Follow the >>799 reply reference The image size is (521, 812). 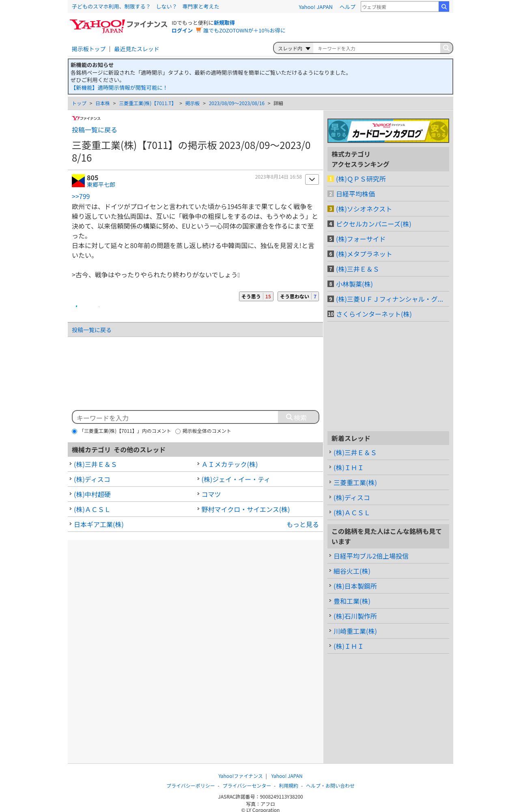81,197
